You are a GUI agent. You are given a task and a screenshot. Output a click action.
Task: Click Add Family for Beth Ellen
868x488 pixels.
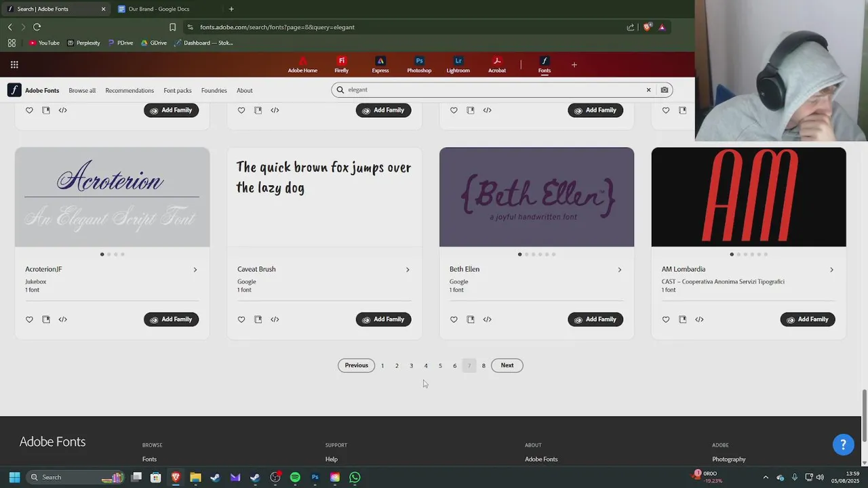point(595,319)
